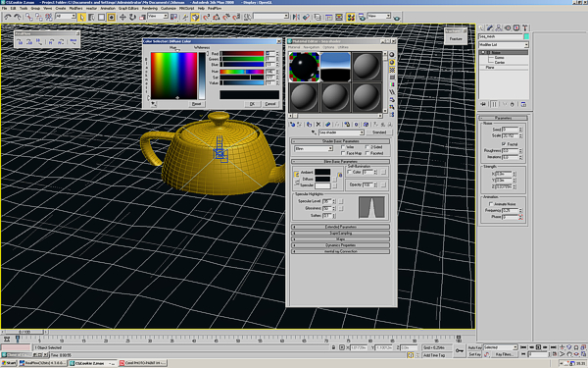Click Cancel in Color Selector dialog
This screenshot has width=588, height=368.
270,104
